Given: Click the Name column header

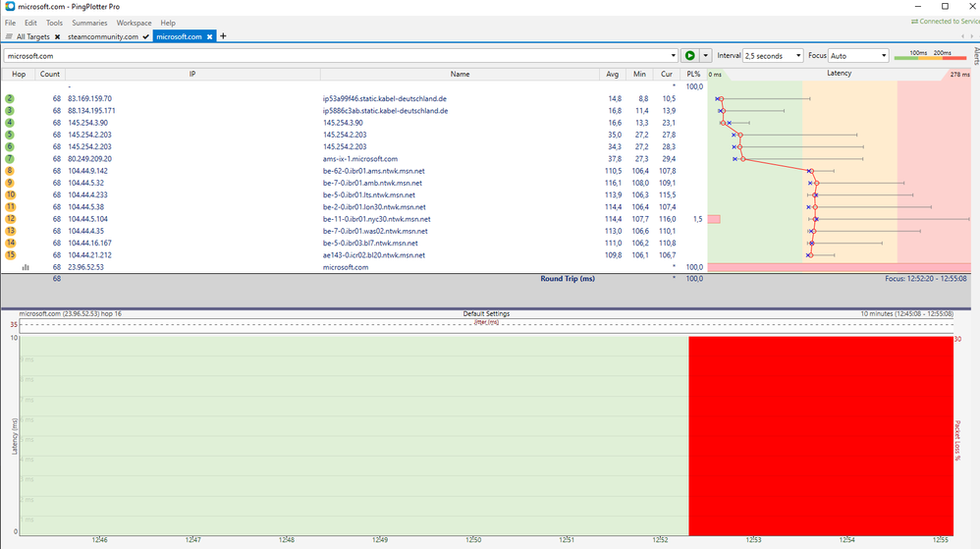Looking at the screenshot, I should [x=460, y=74].
